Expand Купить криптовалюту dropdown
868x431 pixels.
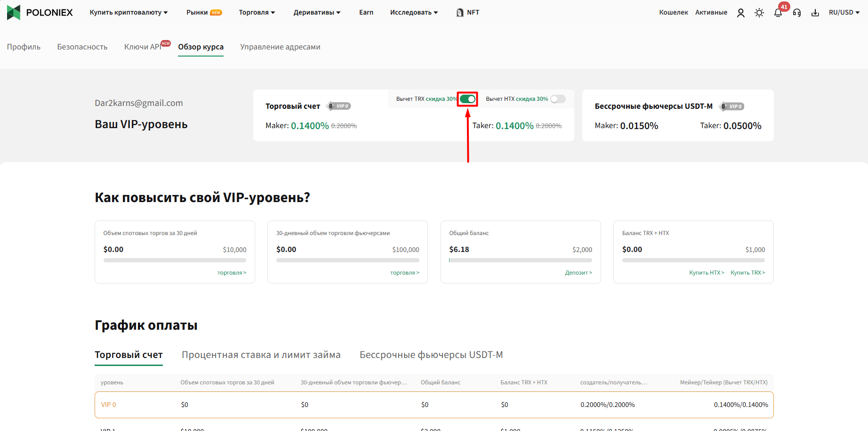129,13
